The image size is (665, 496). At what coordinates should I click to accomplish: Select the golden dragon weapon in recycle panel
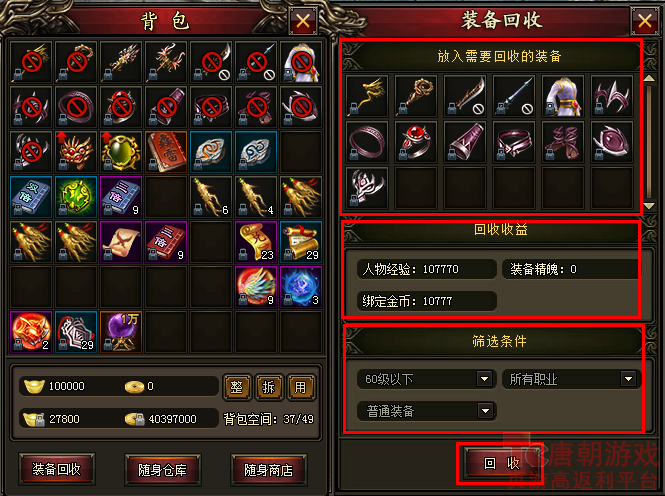point(367,96)
